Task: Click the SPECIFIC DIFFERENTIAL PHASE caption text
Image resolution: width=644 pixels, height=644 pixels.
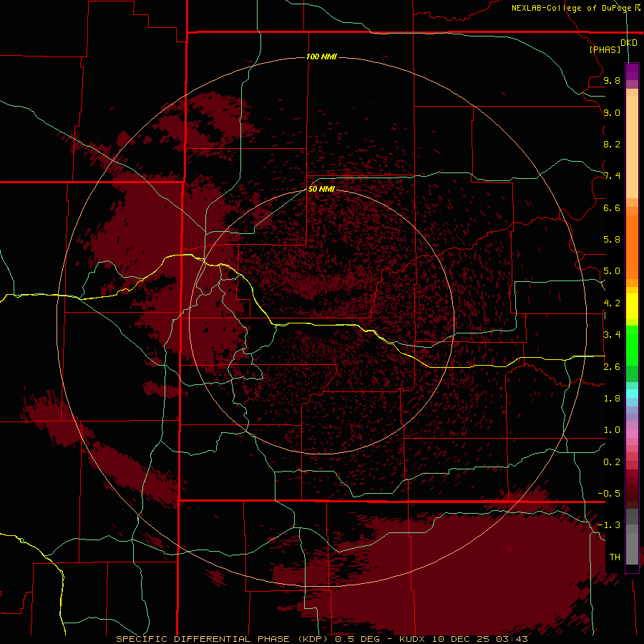Action: pyautogui.click(x=203, y=639)
